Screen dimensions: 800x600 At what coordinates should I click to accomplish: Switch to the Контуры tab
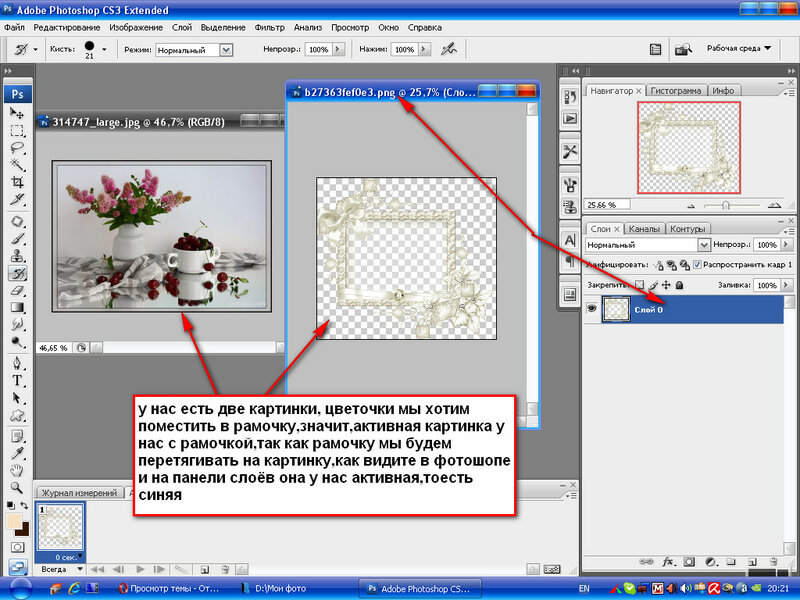pos(687,229)
